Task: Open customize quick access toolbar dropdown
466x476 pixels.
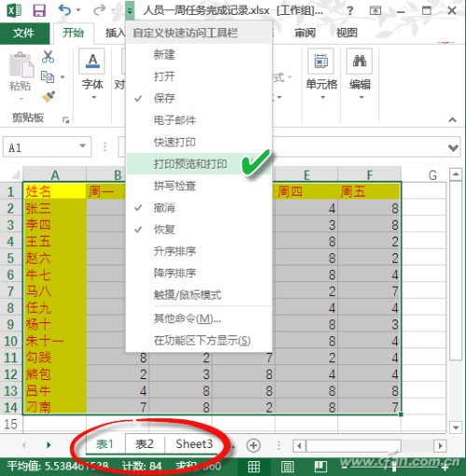Action: (x=130, y=11)
